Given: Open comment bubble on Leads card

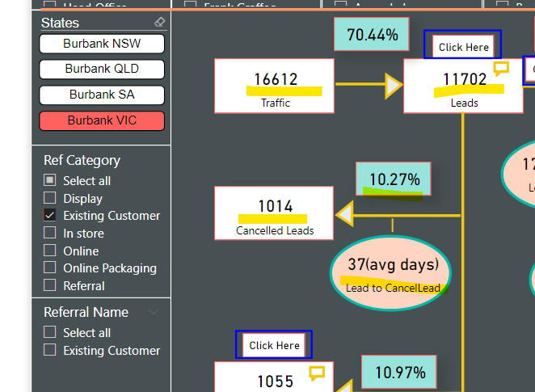Looking at the screenshot, I should (501, 68).
